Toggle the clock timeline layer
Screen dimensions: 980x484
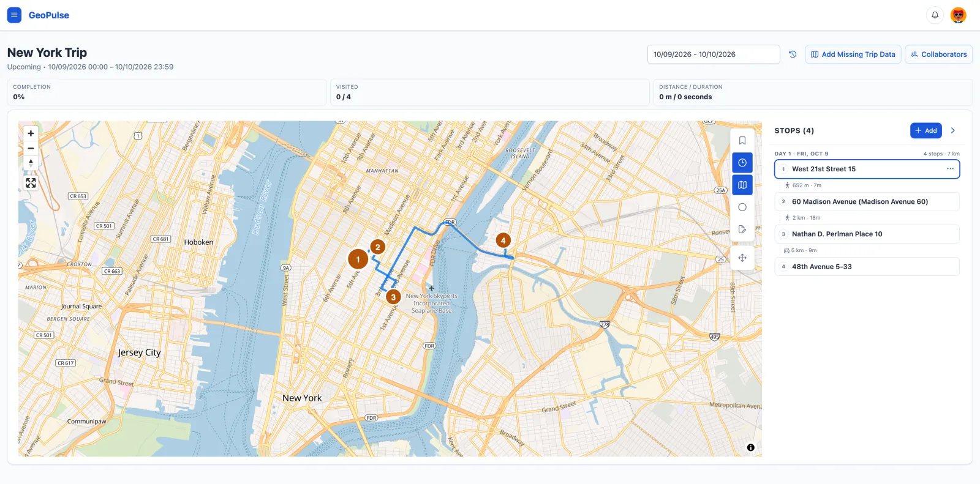point(742,163)
